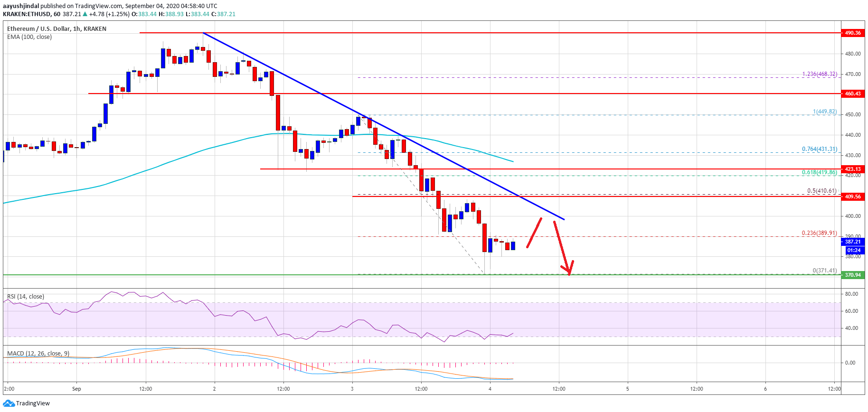
Task: Click the 01:24 countdown timer label
Action: [x=854, y=250]
